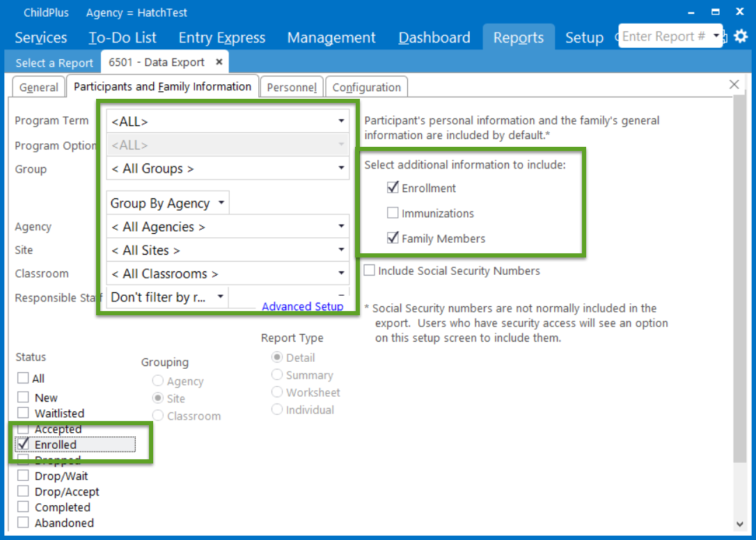The image size is (756, 540).
Task: Uncheck the Enrollment checkbox
Action: tap(393, 188)
